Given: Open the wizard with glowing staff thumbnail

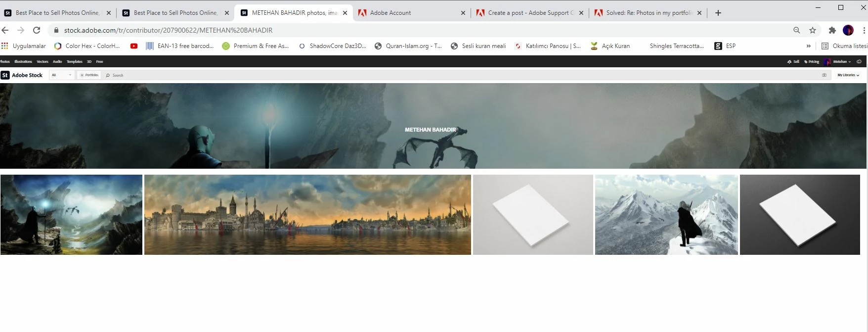Looking at the screenshot, I should [71, 215].
